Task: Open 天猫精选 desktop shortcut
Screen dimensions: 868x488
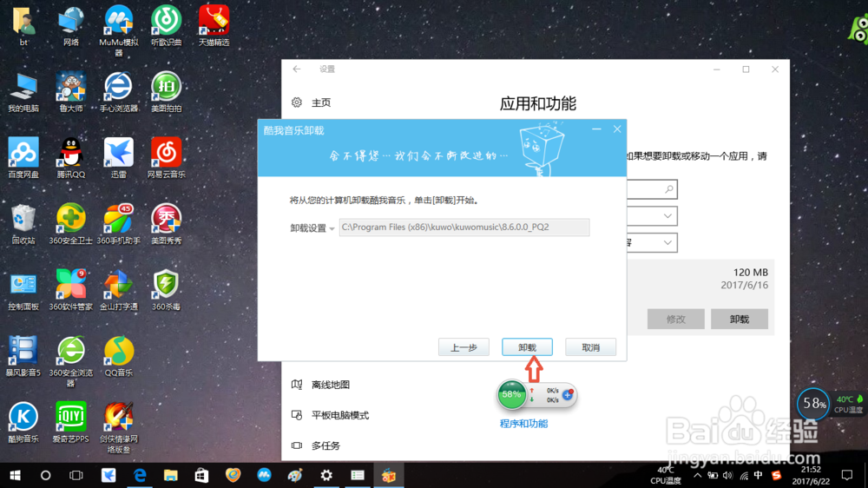Action: tap(214, 25)
